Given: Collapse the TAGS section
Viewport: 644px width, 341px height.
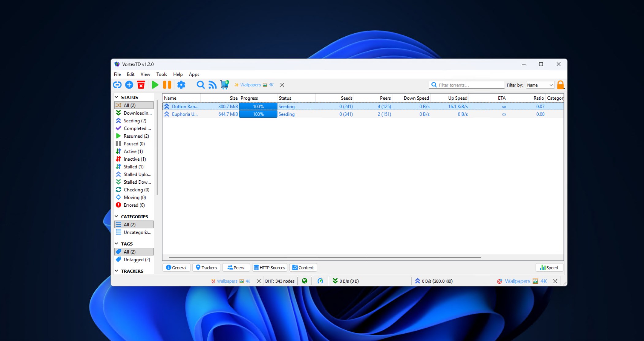Looking at the screenshot, I should pos(116,243).
